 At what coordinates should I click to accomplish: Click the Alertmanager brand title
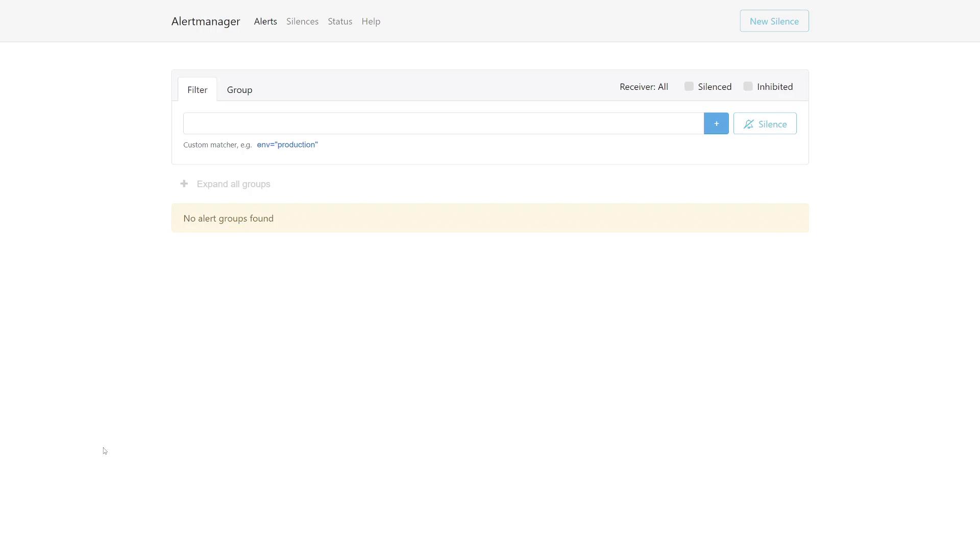[206, 21]
